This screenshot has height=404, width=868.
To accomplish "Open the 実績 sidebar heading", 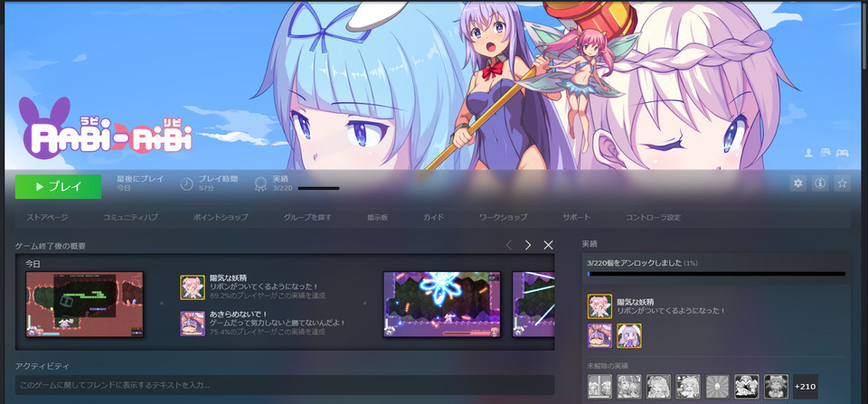I will tap(590, 244).
